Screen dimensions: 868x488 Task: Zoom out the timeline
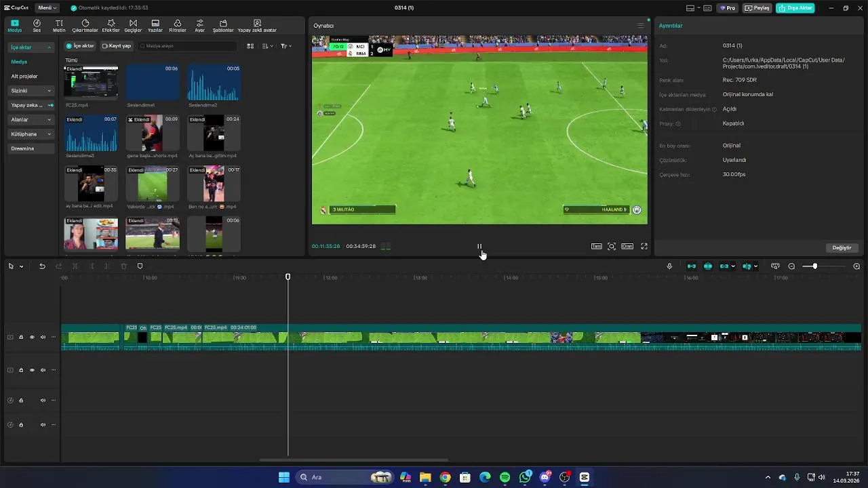click(x=791, y=266)
